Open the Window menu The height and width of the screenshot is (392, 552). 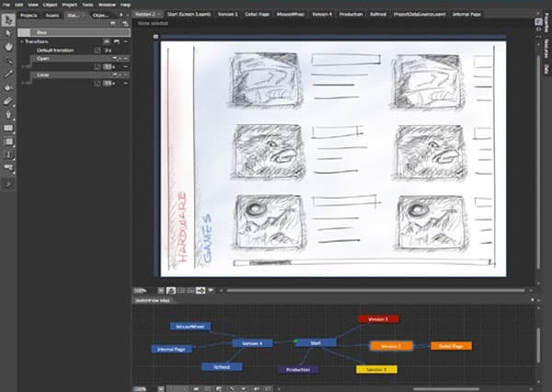(107, 5)
